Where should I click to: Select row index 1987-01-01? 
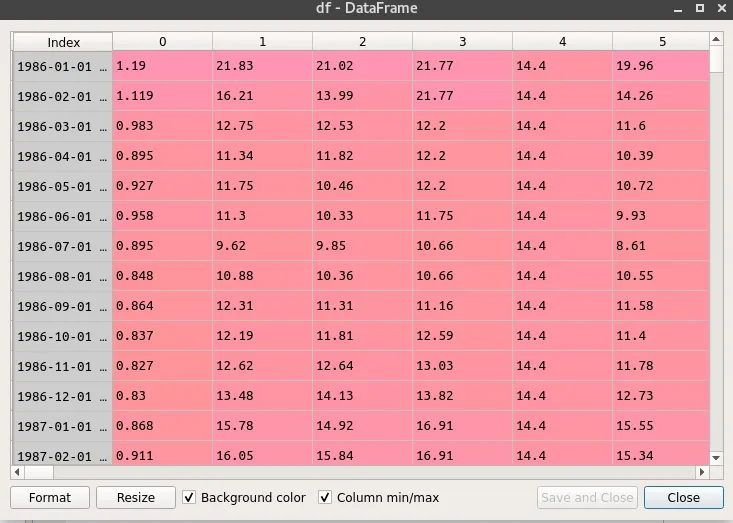coord(63,426)
